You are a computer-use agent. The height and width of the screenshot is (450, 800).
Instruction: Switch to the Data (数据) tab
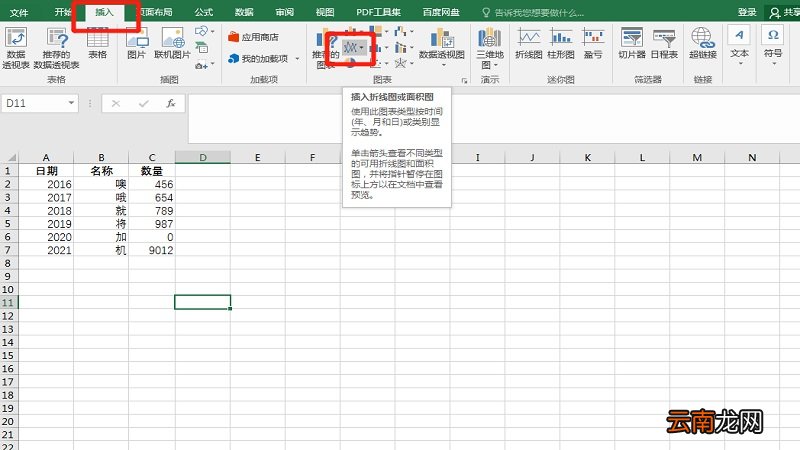[244, 12]
